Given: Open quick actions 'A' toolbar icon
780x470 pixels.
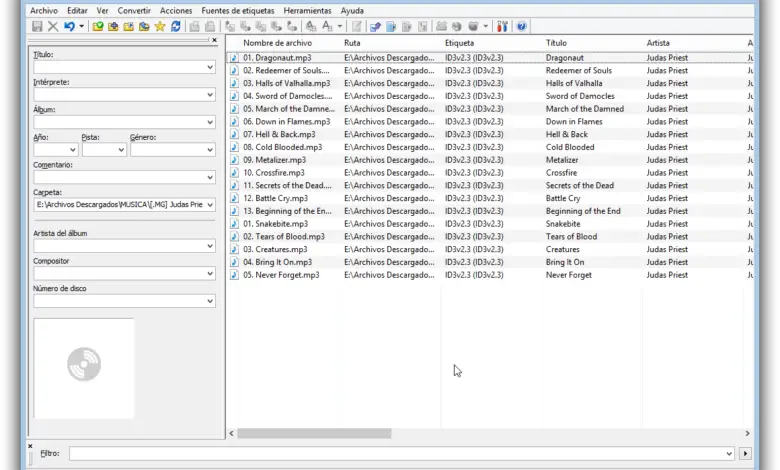Looking at the screenshot, I should pos(327,26).
